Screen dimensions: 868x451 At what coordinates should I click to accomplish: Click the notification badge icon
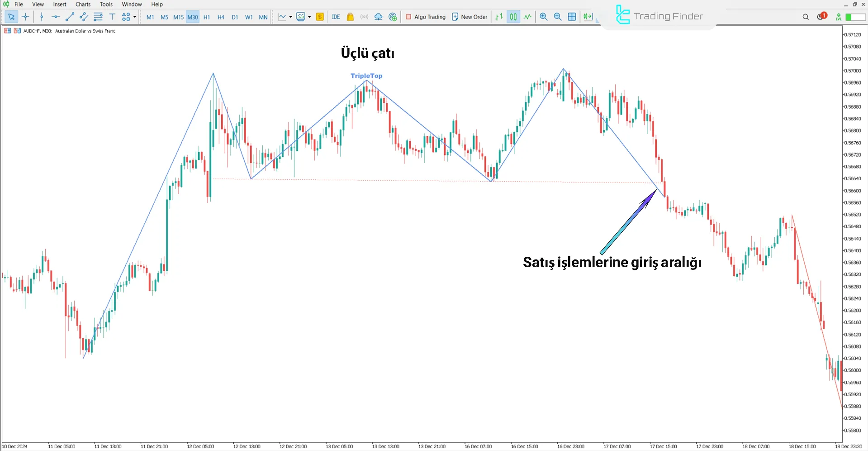[821, 16]
